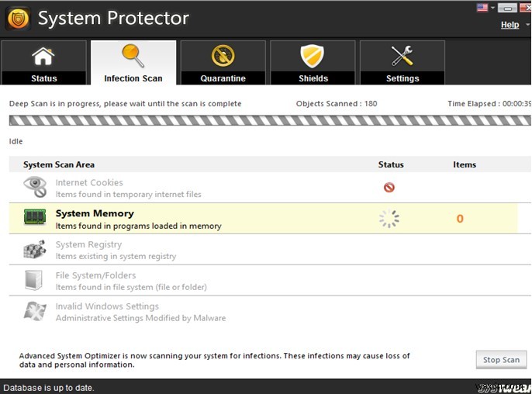Open the Status tab
Image resolution: width=532 pixels, height=394 pixels.
click(44, 63)
